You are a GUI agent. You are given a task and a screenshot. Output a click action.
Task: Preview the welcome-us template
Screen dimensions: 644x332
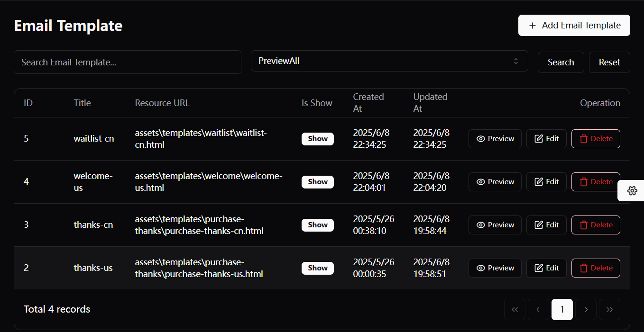(x=495, y=182)
